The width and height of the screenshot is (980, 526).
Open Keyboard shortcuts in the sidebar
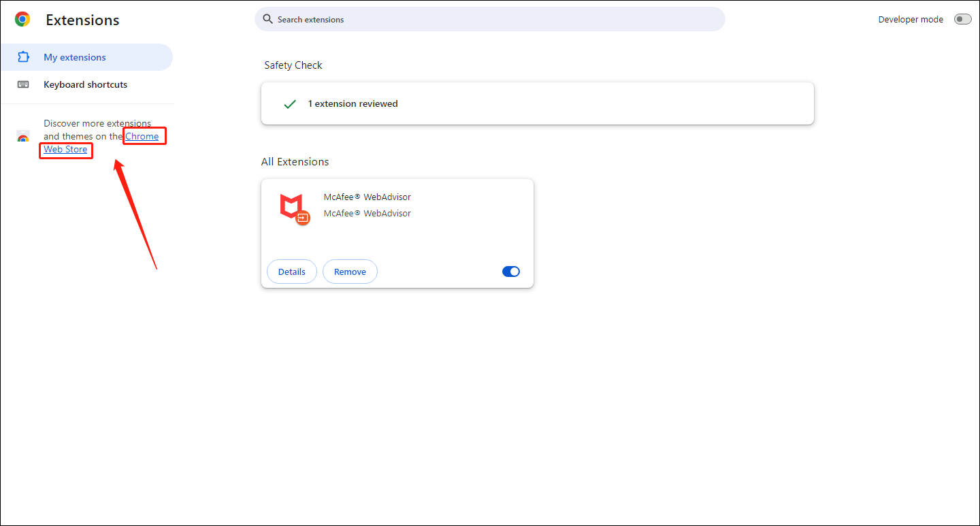point(86,84)
